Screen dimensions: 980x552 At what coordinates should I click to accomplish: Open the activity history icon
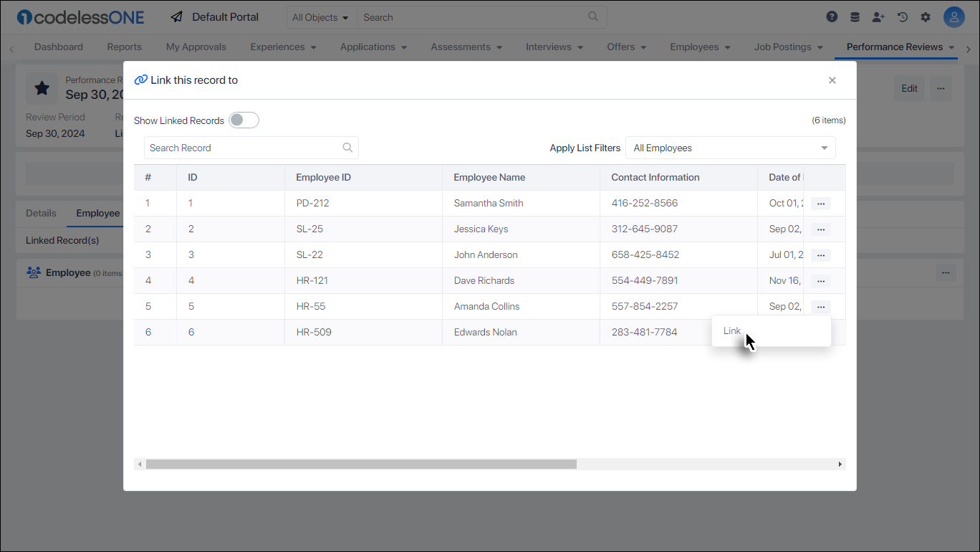click(x=902, y=16)
